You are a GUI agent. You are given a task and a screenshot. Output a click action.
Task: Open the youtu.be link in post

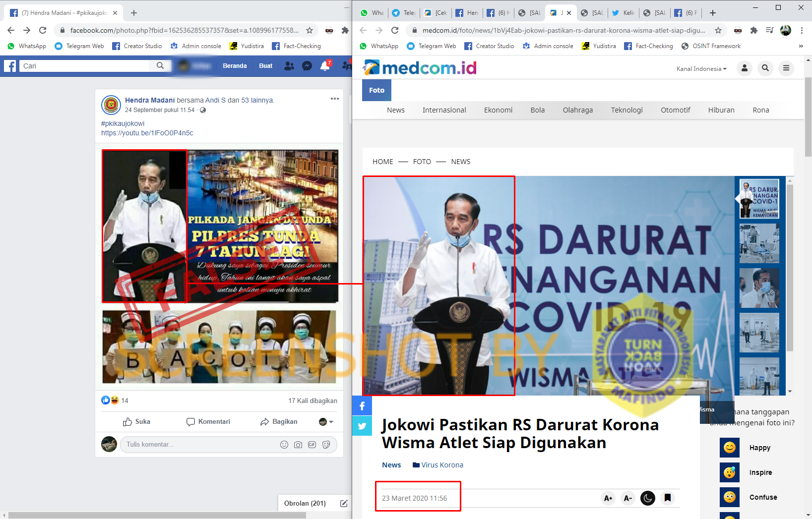[x=147, y=133]
